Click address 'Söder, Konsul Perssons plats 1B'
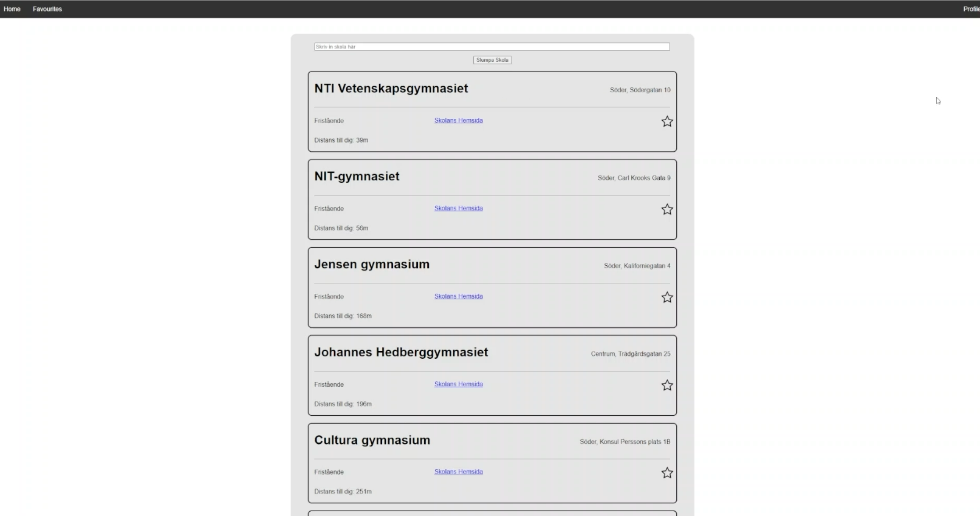Viewport: 980px width, 516px height. click(x=625, y=442)
